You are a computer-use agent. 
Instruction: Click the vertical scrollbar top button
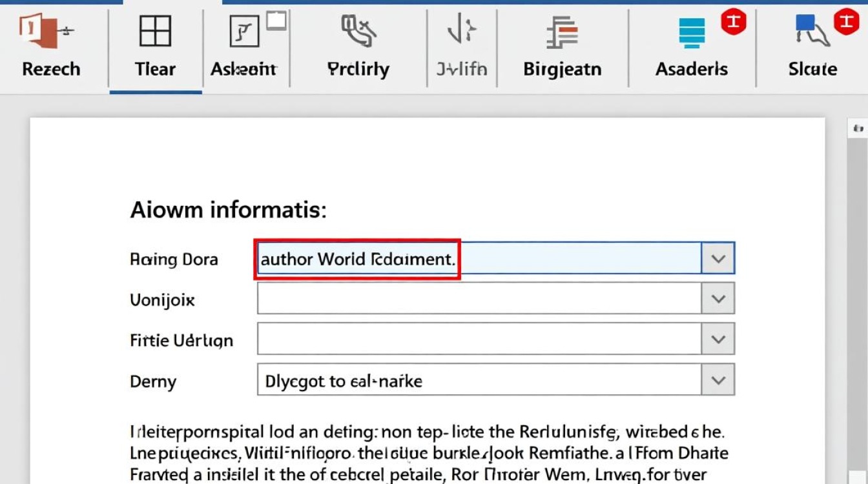click(858, 128)
